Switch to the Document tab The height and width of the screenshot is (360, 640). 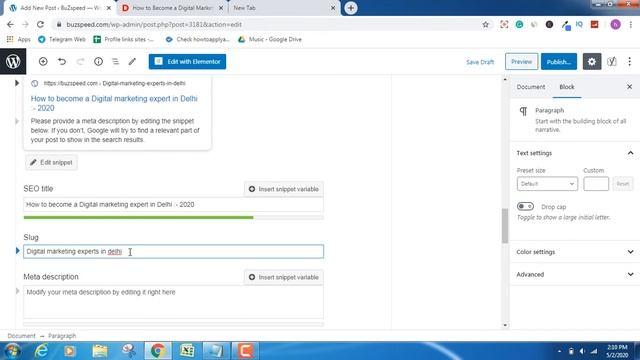pyautogui.click(x=531, y=87)
